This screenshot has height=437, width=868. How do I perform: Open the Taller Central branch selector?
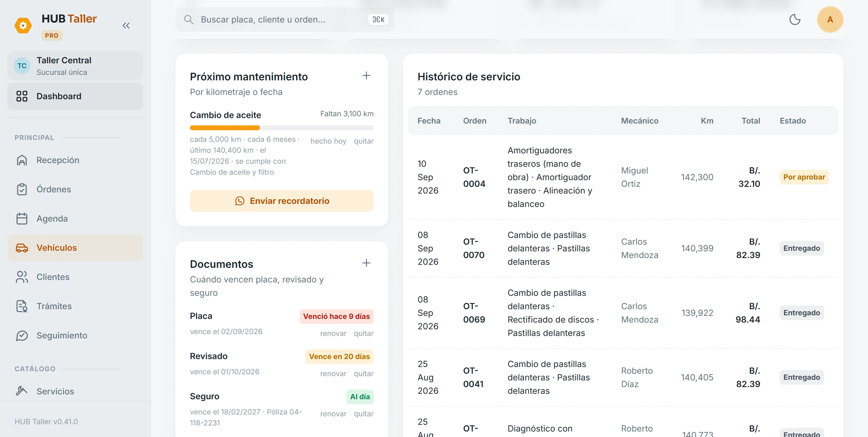(x=75, y=66)
